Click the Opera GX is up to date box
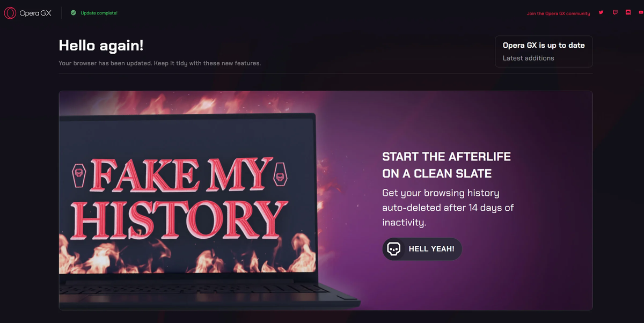Viewport: 644px width, 323px height. [544, 52]
